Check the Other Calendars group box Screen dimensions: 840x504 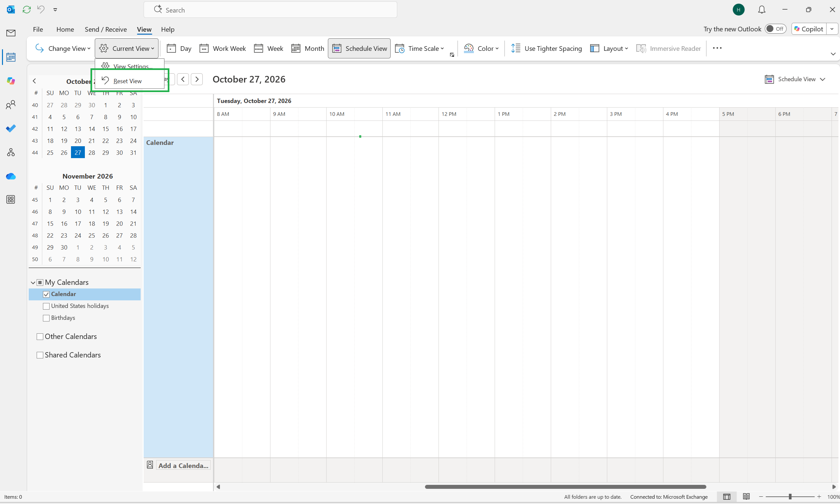tap(40, 337)
